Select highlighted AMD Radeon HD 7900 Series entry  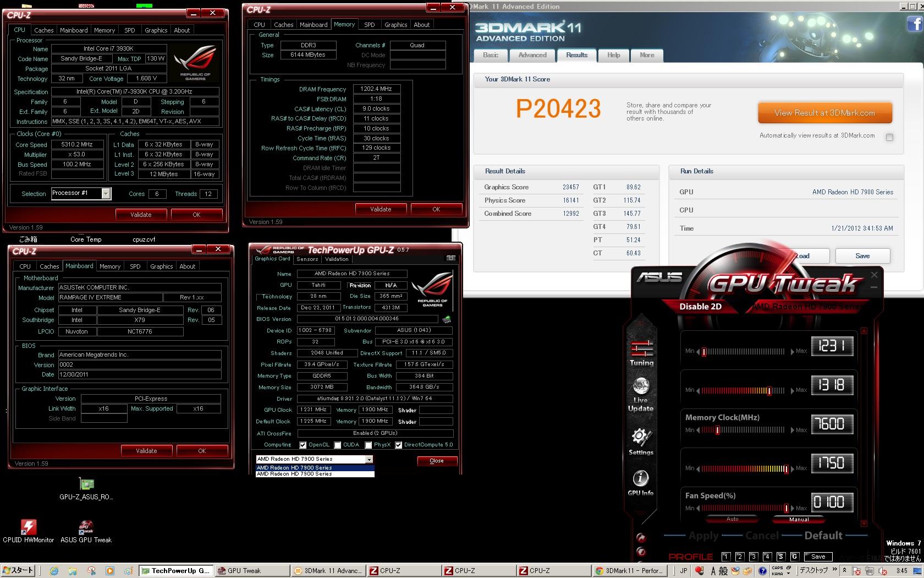click(x=315, y=468)
